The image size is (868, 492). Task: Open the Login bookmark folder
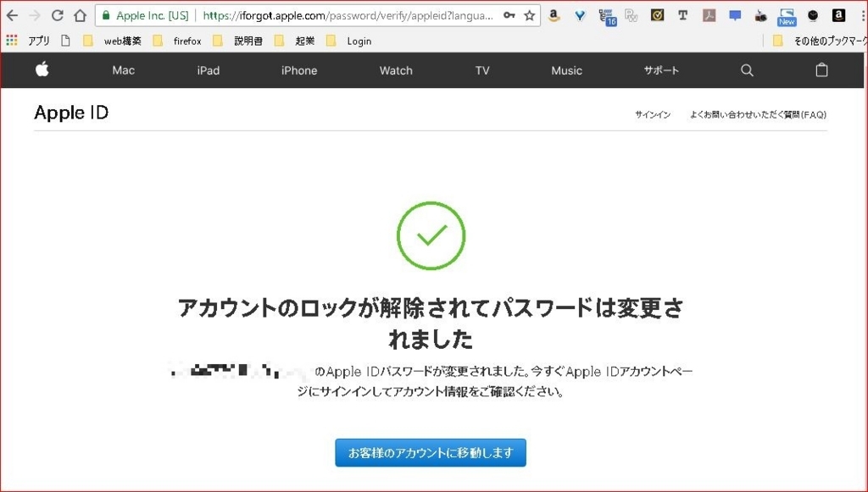348,41
